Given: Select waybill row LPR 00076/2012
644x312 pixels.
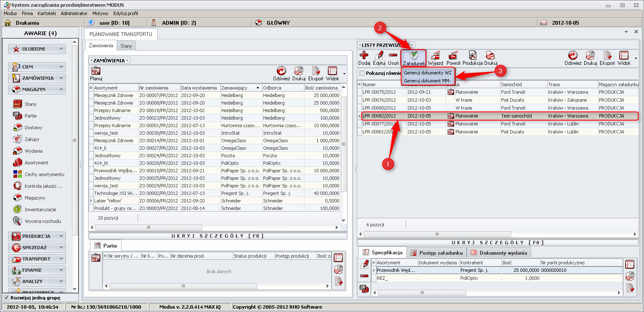Looking at the screenshot, I should (x=379, y=100).
